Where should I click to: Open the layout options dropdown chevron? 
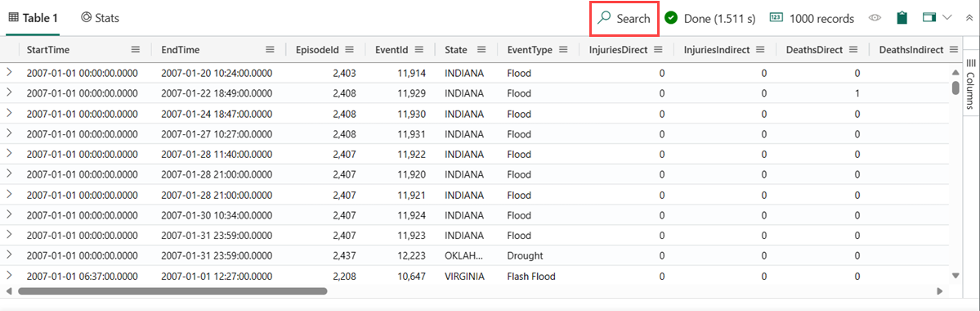tap(946, 17)
